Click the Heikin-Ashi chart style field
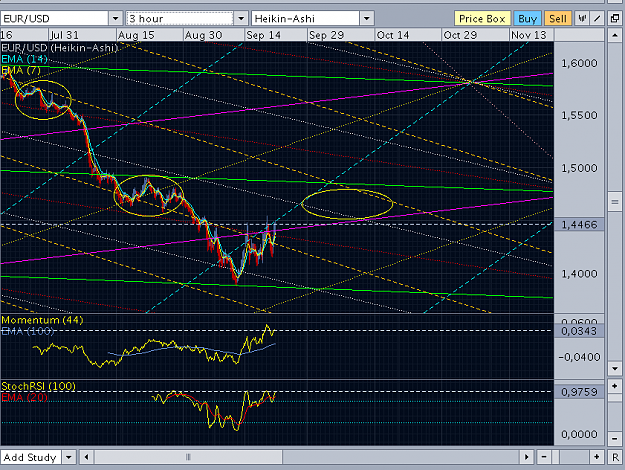The height and width of the screenshot is (470, 625). click(x=305, y=19)
